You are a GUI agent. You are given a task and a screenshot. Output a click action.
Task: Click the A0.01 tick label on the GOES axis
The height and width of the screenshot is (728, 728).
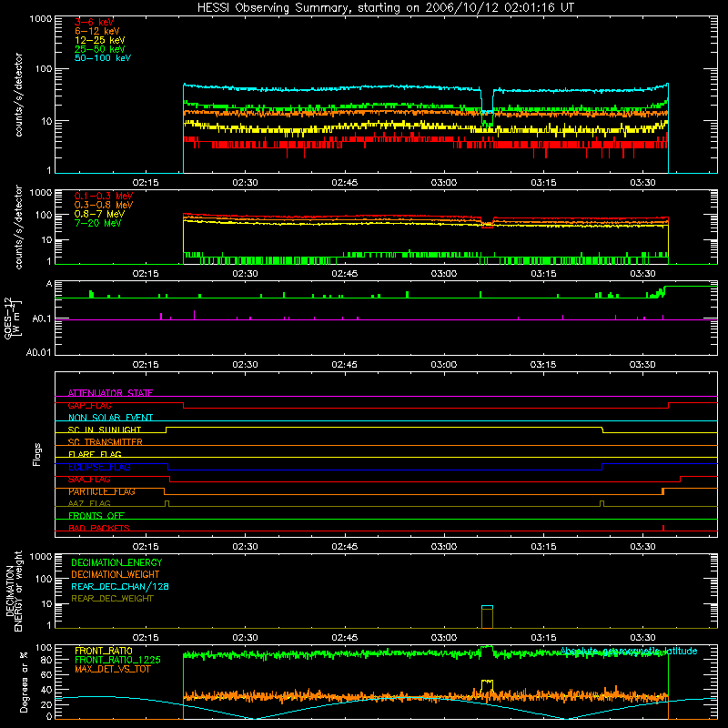pos(38,352)
